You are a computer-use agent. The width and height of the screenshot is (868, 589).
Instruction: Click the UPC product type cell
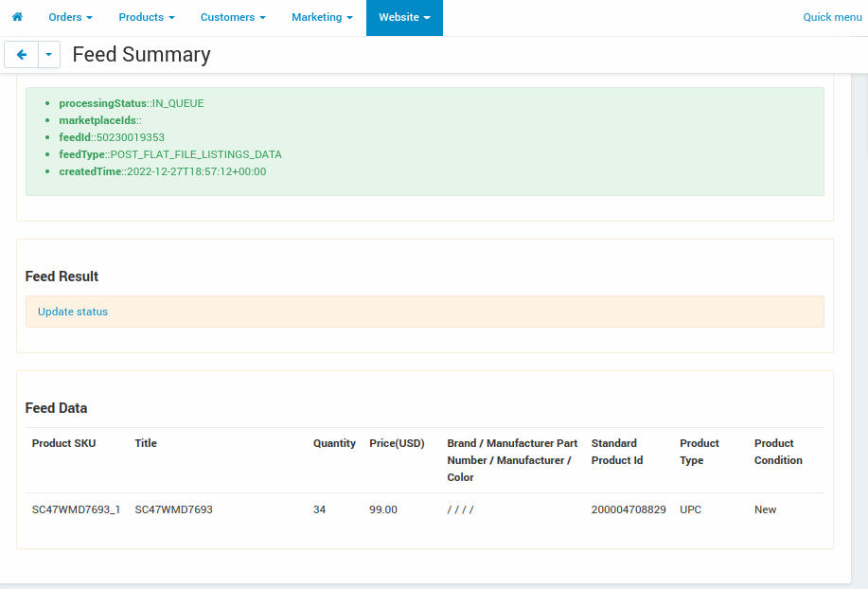[689, 509]
